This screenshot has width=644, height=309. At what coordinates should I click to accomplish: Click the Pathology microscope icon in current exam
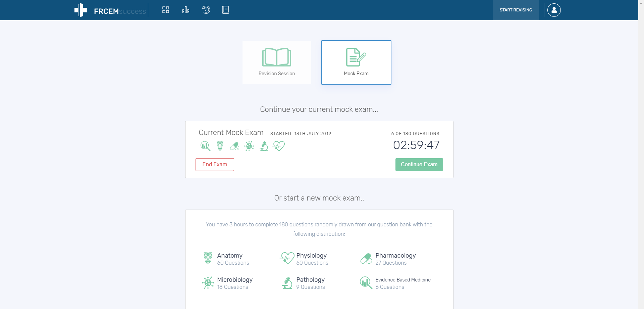(x=264, y=146)
